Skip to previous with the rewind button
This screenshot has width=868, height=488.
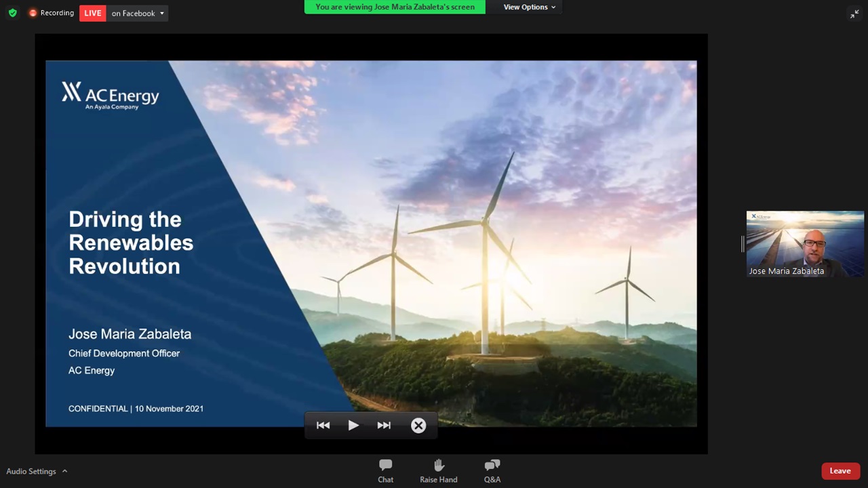[323, 425]
